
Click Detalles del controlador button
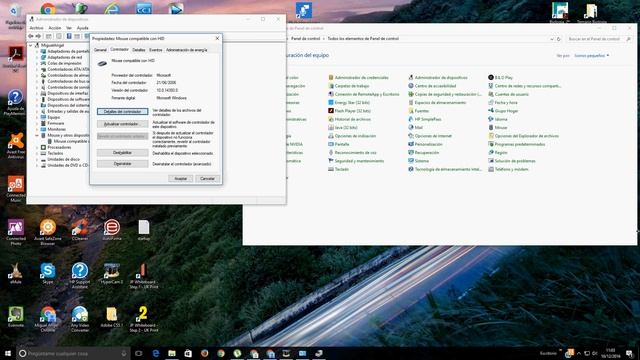pyautogui.click(x=122, y=111)
